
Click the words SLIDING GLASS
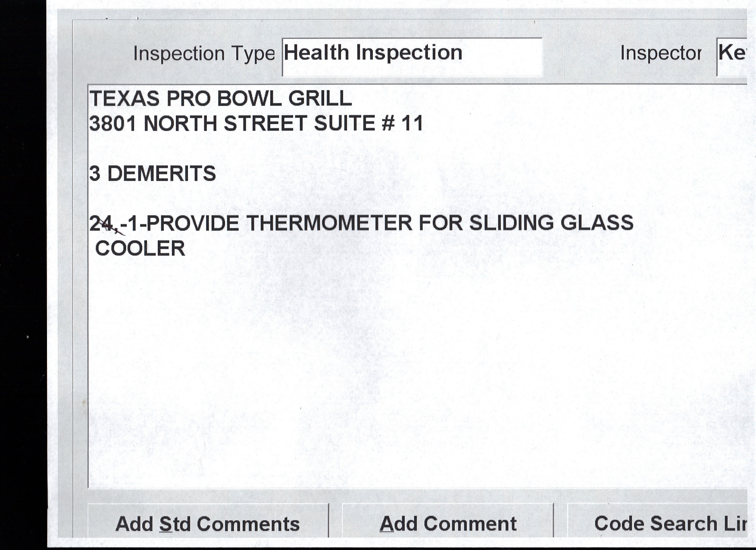(551, 223)
